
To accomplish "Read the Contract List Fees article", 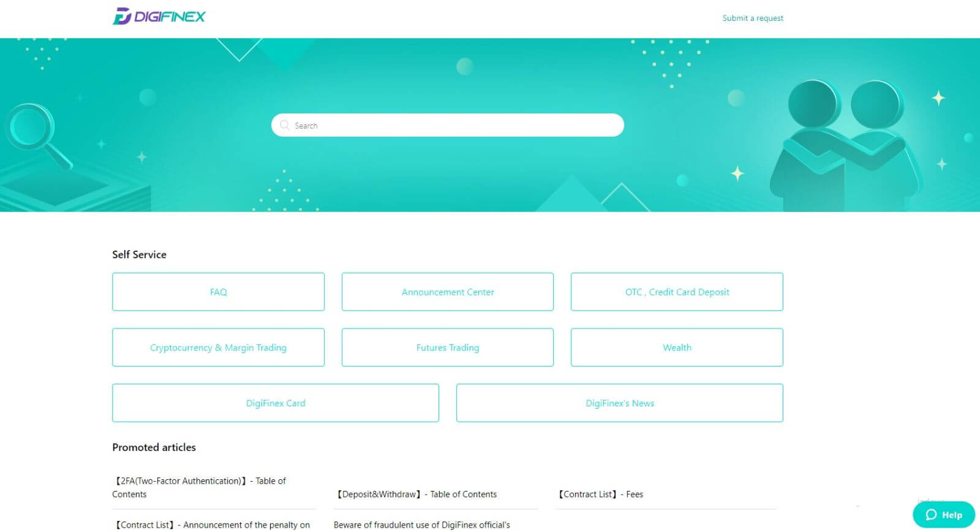I will click(x=601, y=494).
